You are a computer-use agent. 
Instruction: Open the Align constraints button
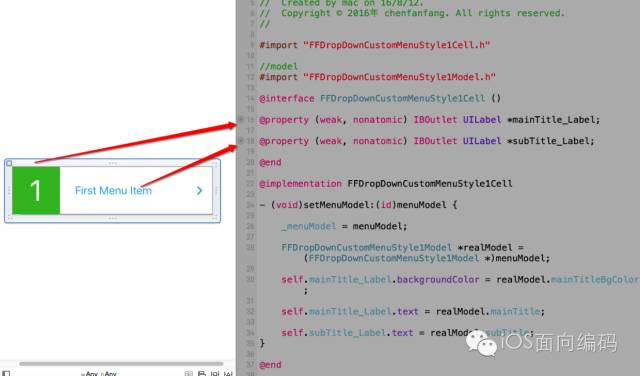pyautogui.click(x=202, y=374)
